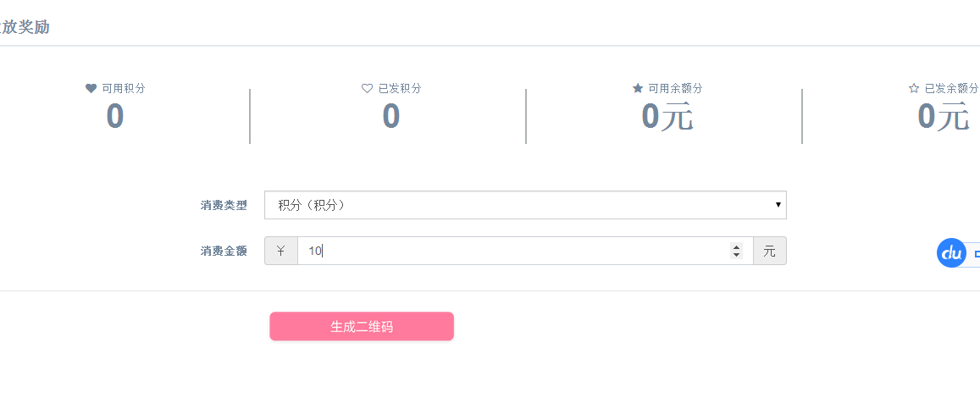
Task: Click the 消费类型 field label
Action: pyautogui.click(x=224, y=205)
